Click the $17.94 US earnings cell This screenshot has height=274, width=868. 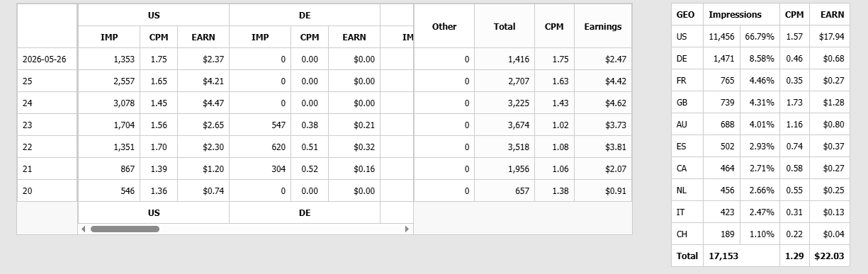click(x=829, y=37)
